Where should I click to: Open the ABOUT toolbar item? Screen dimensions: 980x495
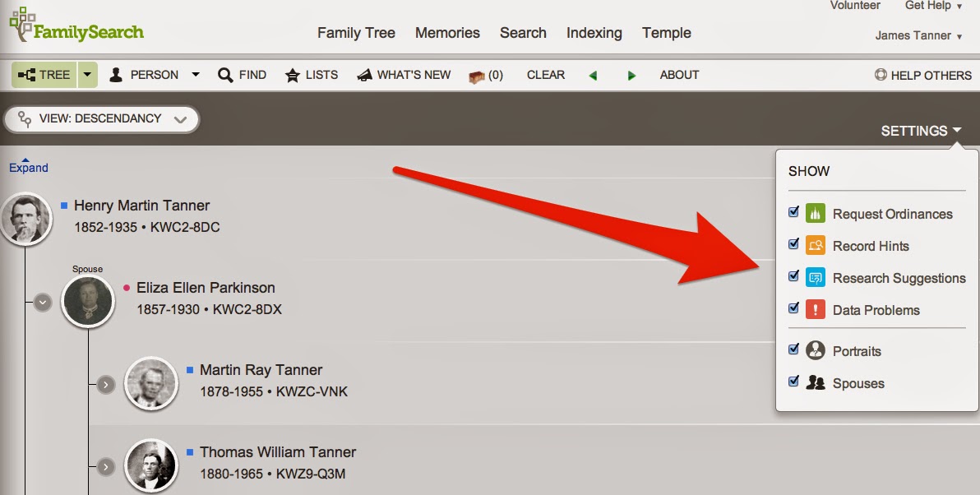pyautogui.click(x=679, y=75)
